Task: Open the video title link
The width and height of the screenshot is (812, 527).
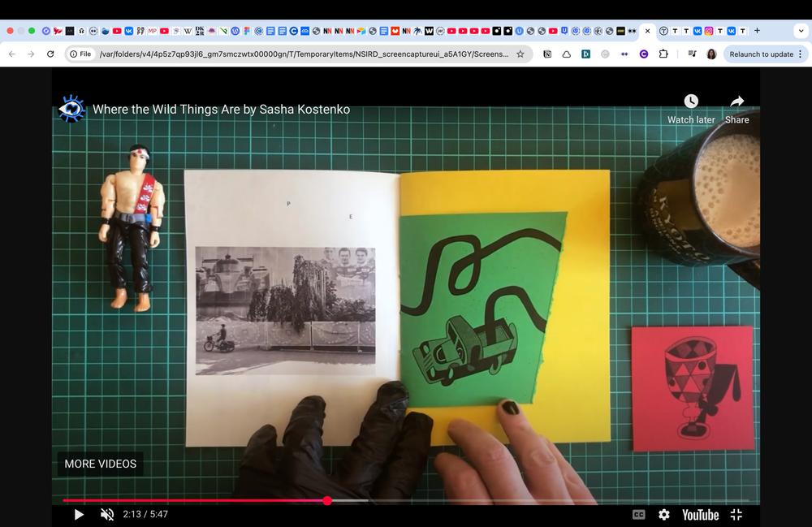Action: coord(221,110)
